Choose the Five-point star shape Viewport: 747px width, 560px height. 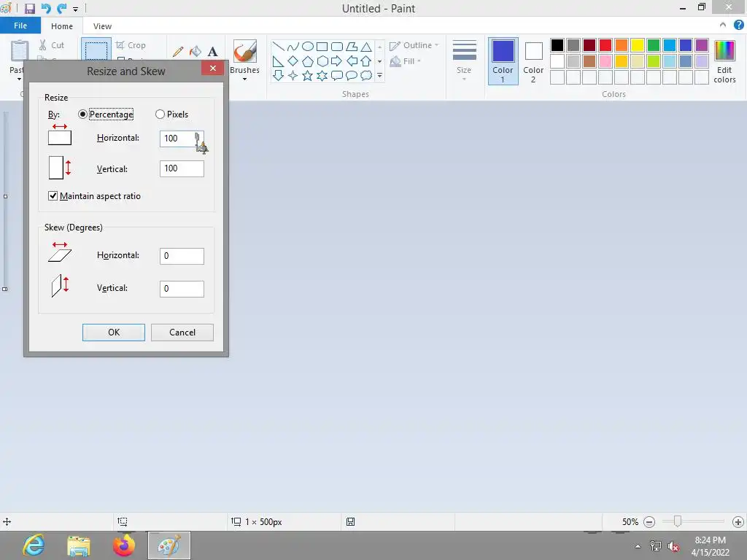[308, 75]
